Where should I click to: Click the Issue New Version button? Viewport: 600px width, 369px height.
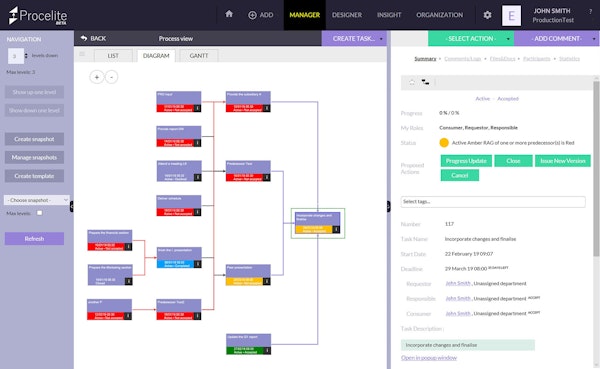pyautogui.click(x=563, y=161)
